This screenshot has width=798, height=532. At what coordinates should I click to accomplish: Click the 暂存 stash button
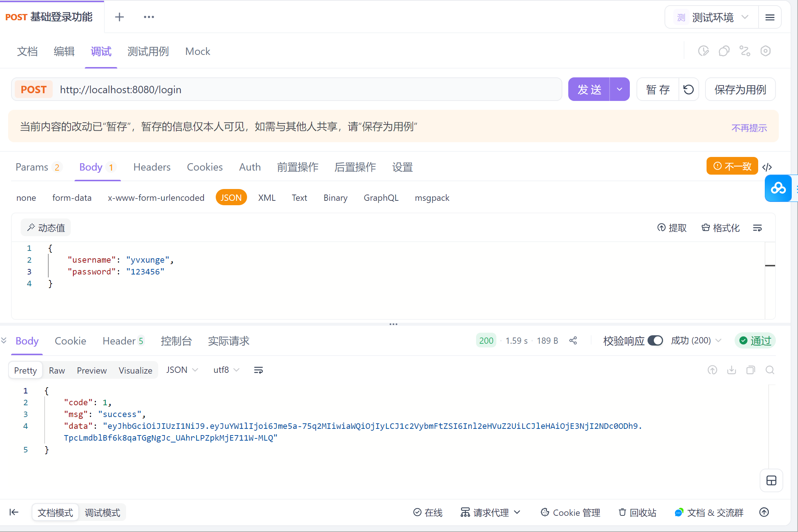(658, 90)
